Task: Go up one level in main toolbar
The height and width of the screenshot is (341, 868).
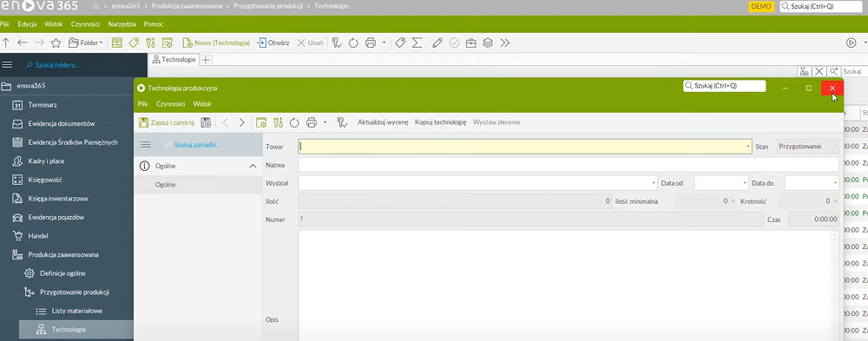Action: pos(6,43)
